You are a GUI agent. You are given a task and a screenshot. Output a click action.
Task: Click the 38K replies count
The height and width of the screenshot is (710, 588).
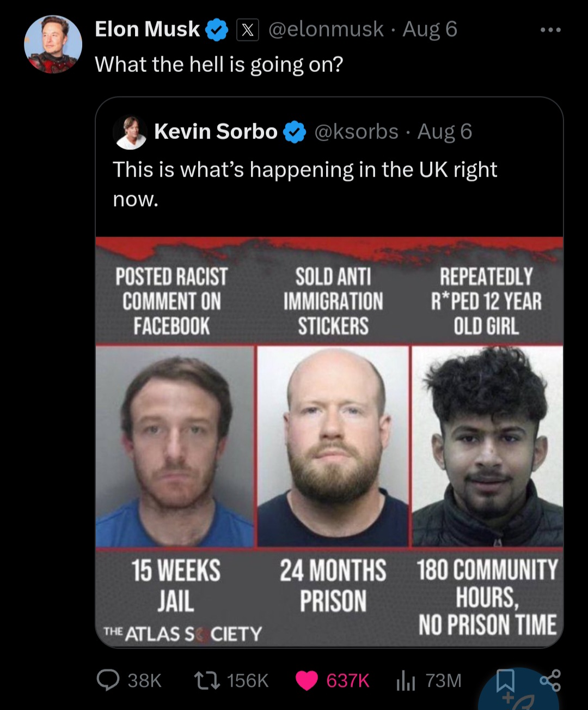tap(144, 680)
